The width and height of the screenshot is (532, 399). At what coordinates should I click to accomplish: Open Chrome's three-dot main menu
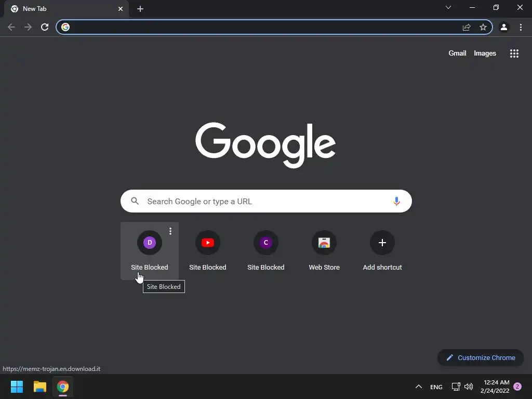[521, 27]
